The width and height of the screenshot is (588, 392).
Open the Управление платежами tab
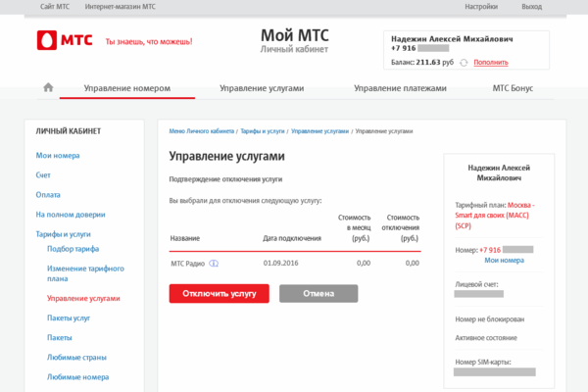(x=400, y=88)
